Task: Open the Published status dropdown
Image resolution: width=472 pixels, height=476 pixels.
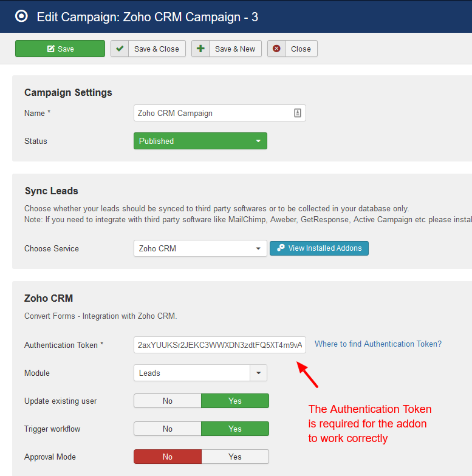Action: (x=200, y=141)
